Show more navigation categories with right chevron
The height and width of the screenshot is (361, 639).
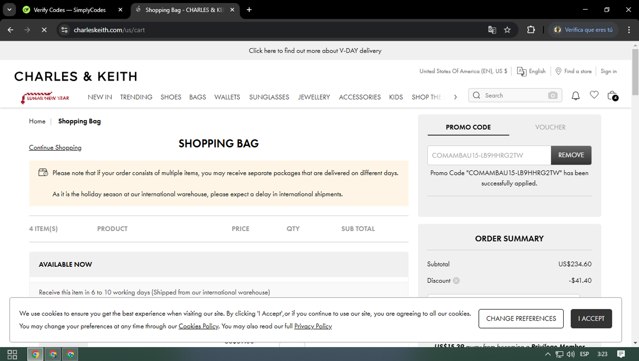tap(455, 97)
